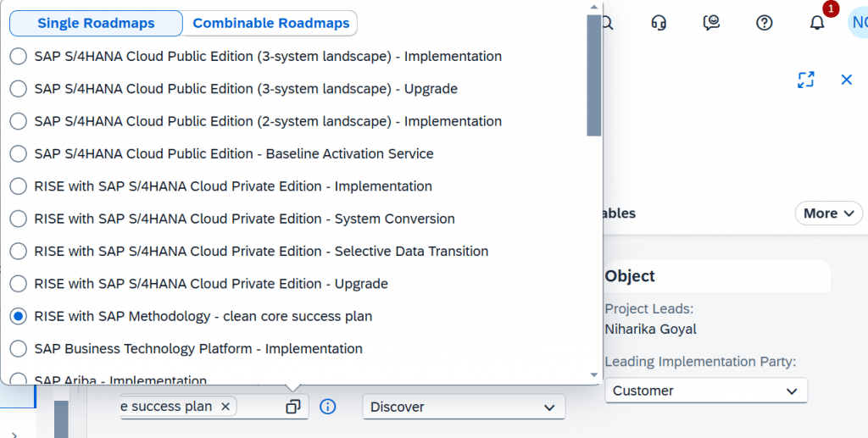Click the search magnifier icon in the header
Image resolution: width=868 pixels, height=438 pixels.
[607, 23]
